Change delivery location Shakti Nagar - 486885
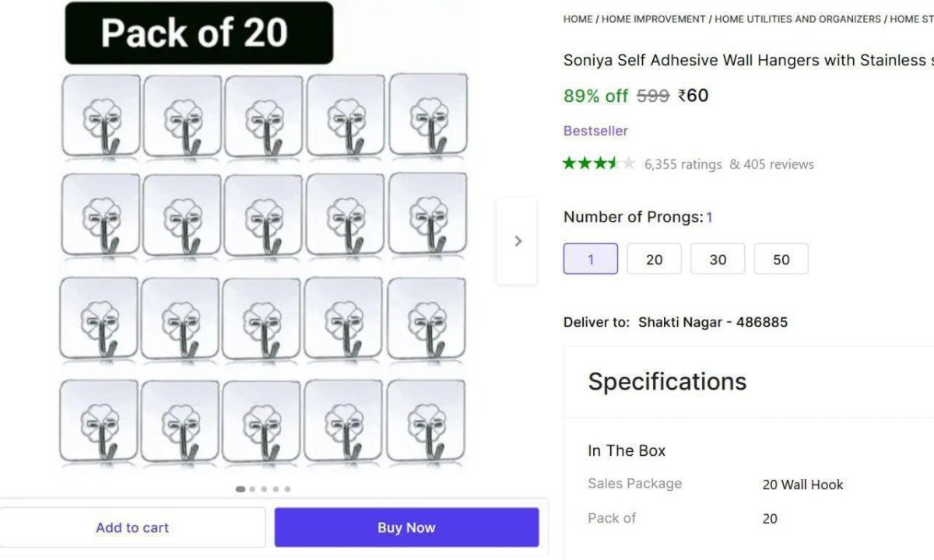This screenshot has height=560, width=934. (x=712, y=322)
